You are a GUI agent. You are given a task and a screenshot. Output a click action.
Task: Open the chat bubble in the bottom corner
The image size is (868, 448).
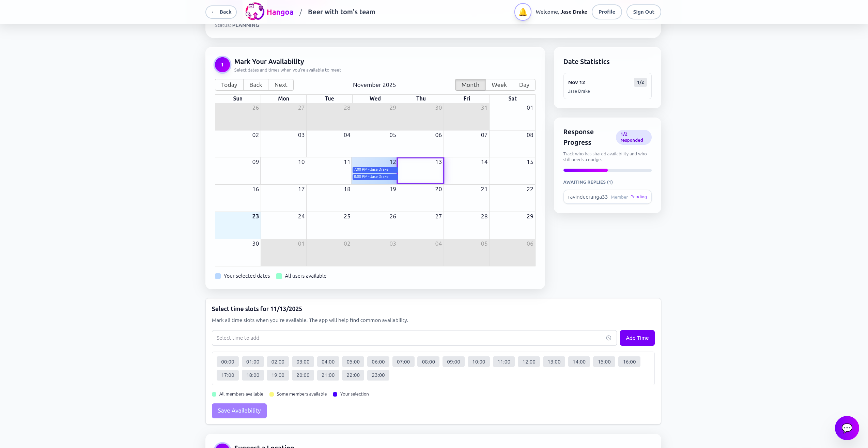[x=847, y=428]
